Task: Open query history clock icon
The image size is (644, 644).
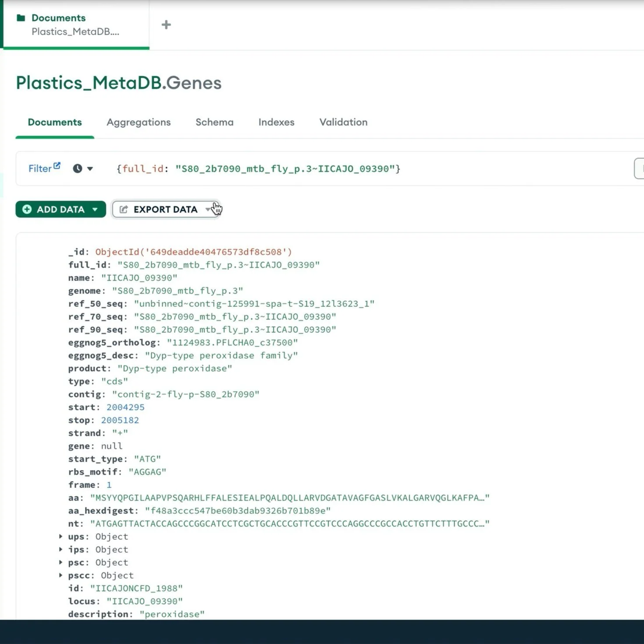Action: tap(78, 168)
